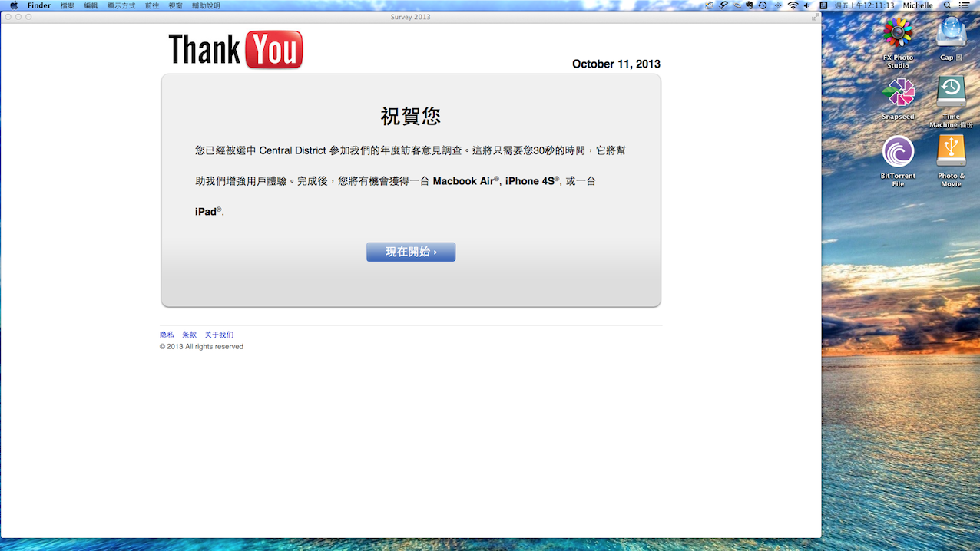Open the 隐私 link

[167, 335]
